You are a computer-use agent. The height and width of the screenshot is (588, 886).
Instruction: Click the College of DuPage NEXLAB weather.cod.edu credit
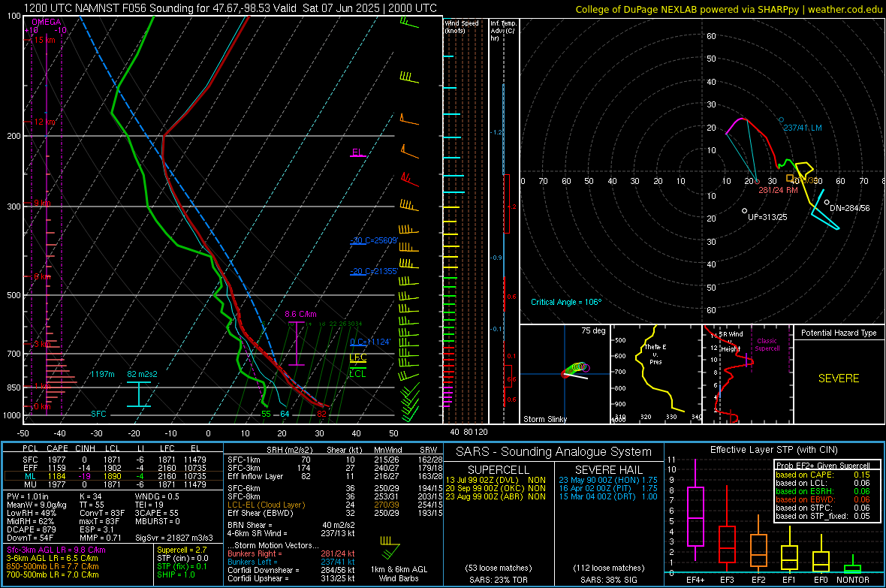728,9
